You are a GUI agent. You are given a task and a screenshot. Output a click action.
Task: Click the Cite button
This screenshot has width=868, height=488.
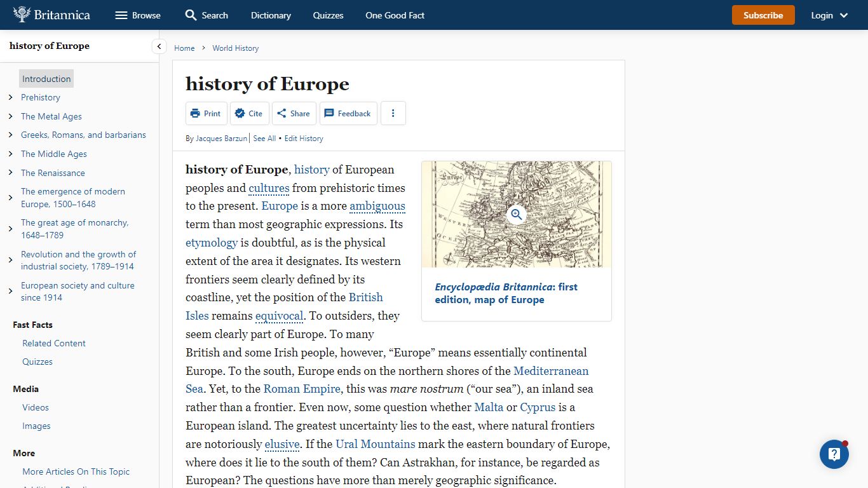[249, 113]
